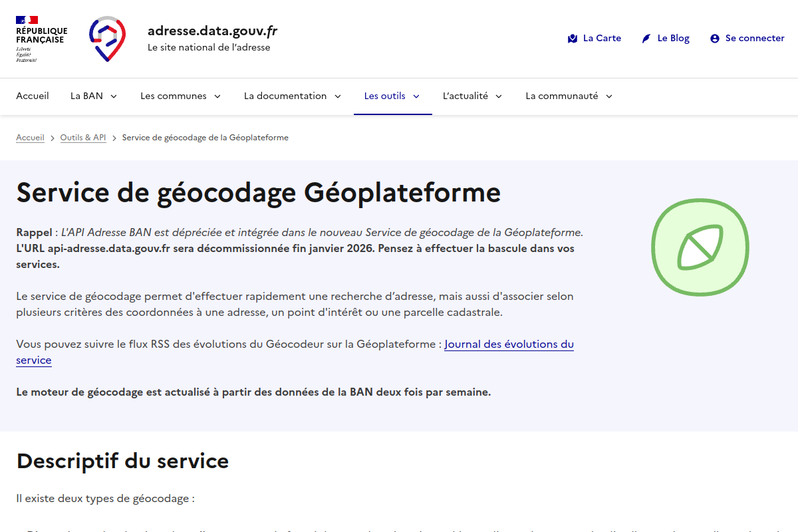798x532 pixels.
Task: Click the text 'Le site national de l'adresse'
Action: [x=209, y=48]
